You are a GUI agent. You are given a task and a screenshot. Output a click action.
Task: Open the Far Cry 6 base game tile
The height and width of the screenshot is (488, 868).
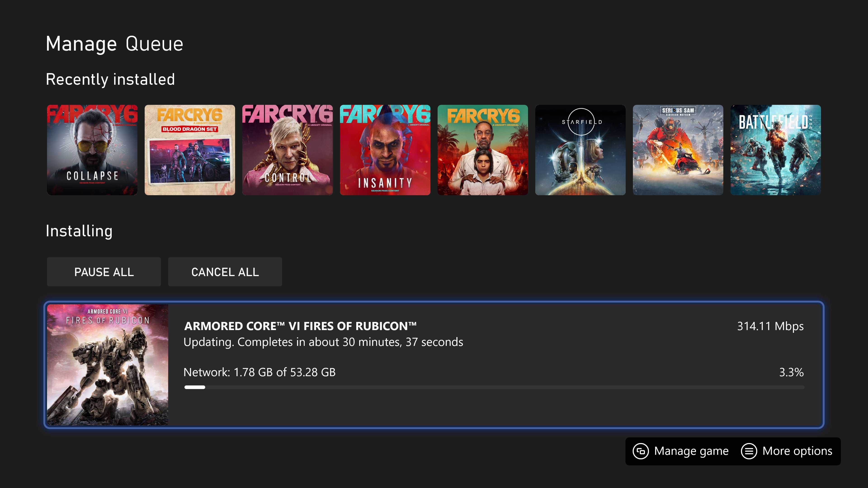(x=483, y=150)
